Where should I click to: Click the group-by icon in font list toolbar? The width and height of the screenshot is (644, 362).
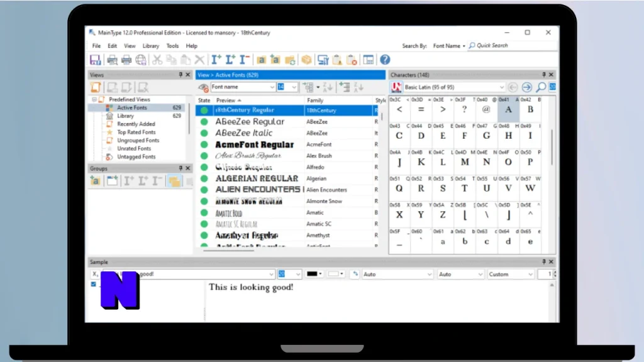point(308,87)
